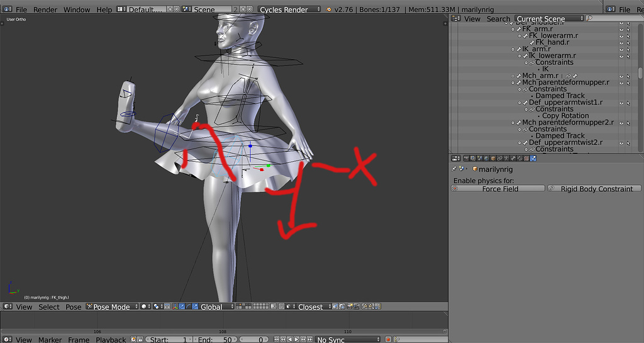The height and width of the screenshot is (343, 644).
Task: Add a new scene with plus icon
Action: point(243,9)
